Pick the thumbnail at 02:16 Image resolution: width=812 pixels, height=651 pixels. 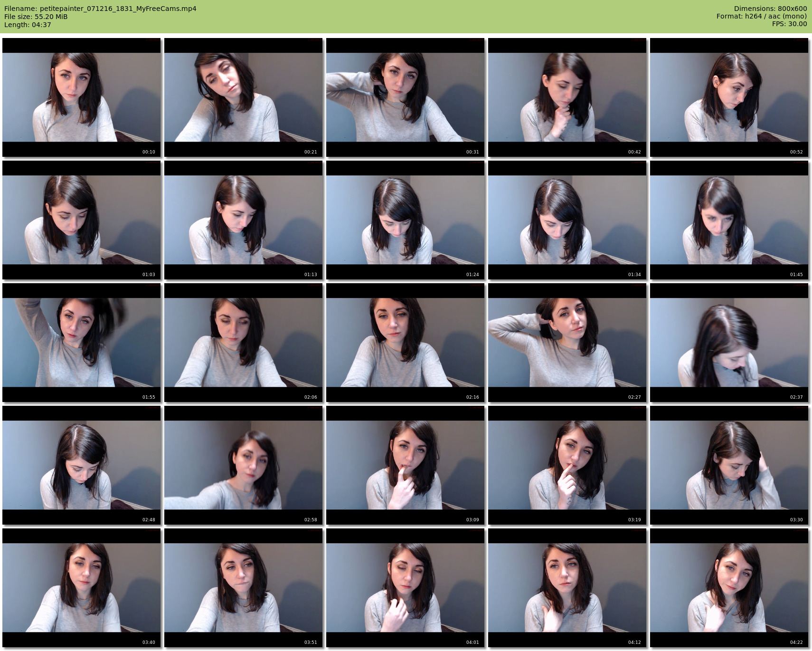[406, 343]
